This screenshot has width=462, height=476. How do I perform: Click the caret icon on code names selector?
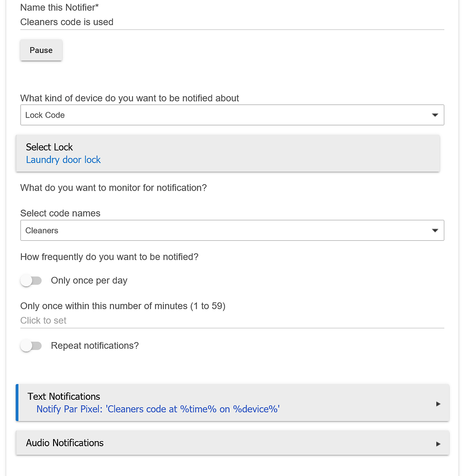pyautogui.click(x=435, y=230)
